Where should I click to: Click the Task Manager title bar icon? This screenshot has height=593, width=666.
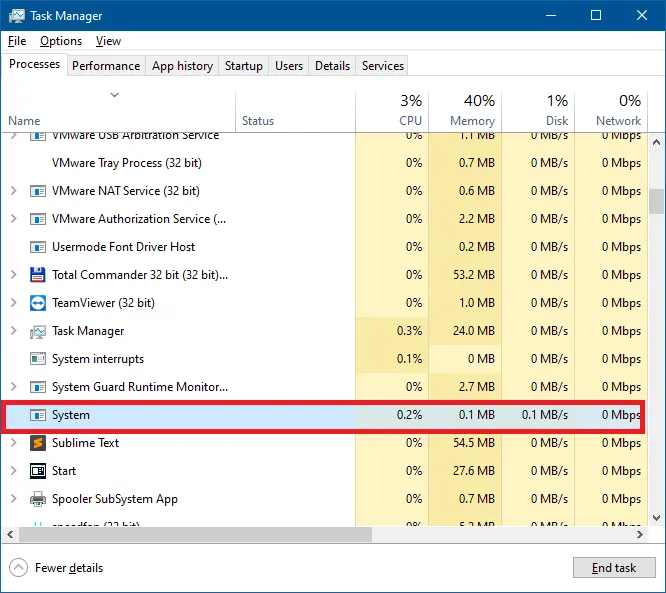[17, 16]
